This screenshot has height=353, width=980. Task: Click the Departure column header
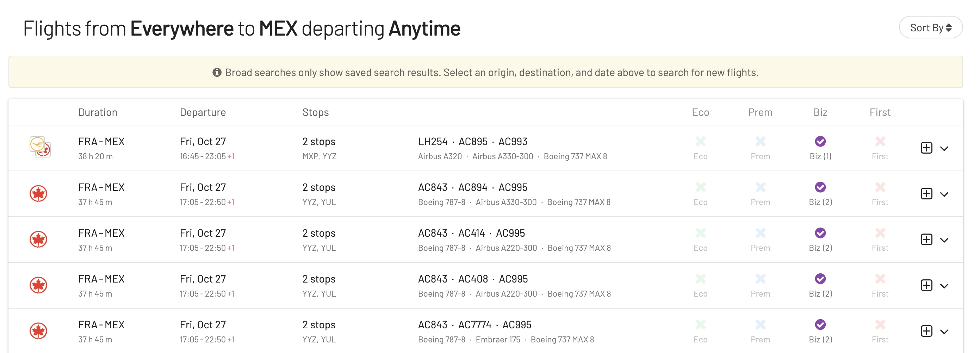click(x=203, y=112)
